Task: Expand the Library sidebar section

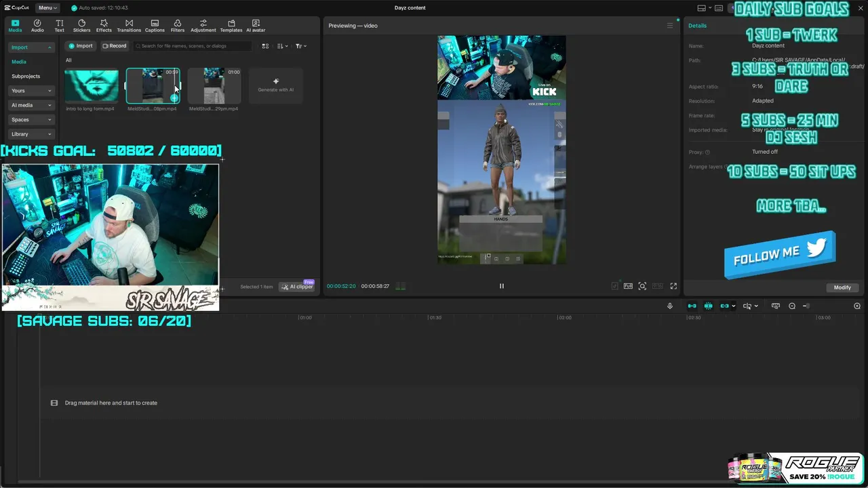Action: coord(31,134)
